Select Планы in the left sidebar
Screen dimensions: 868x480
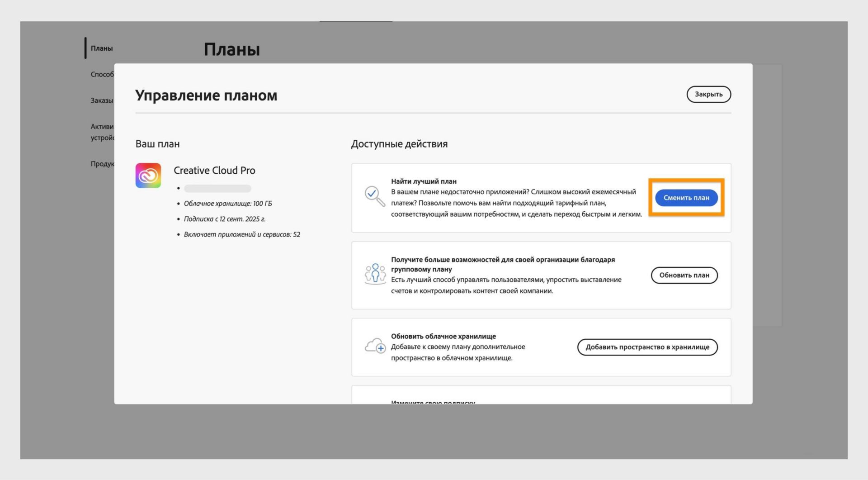(x=101, y=48)
